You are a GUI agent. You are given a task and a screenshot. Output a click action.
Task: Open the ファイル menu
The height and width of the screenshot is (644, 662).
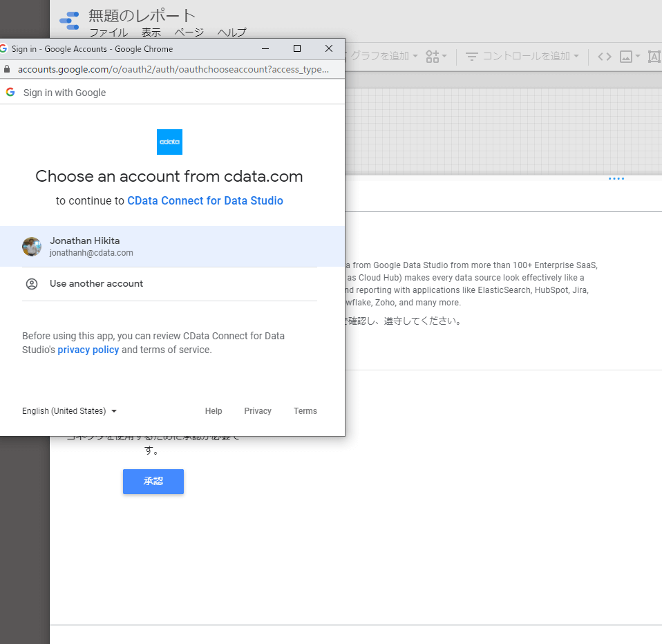[x=108, y=32]
